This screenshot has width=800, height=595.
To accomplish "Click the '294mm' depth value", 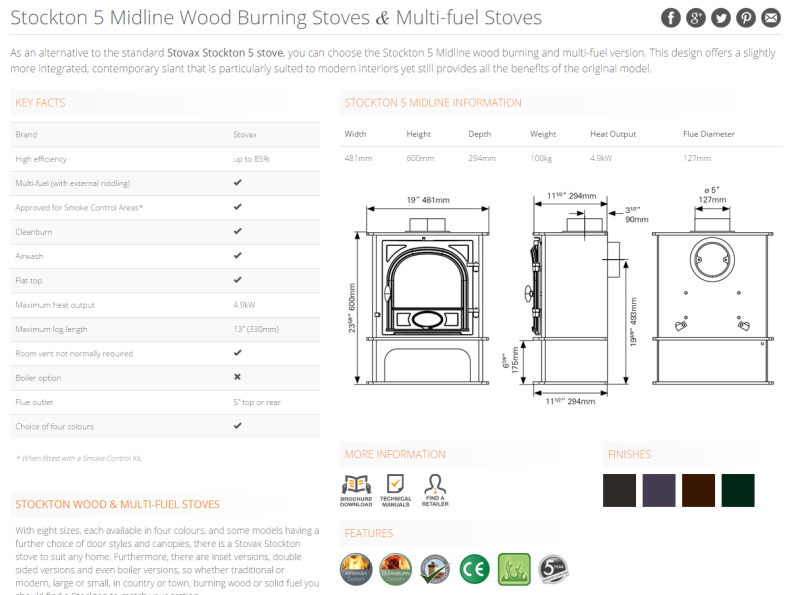I will click(x=482, y=158).
